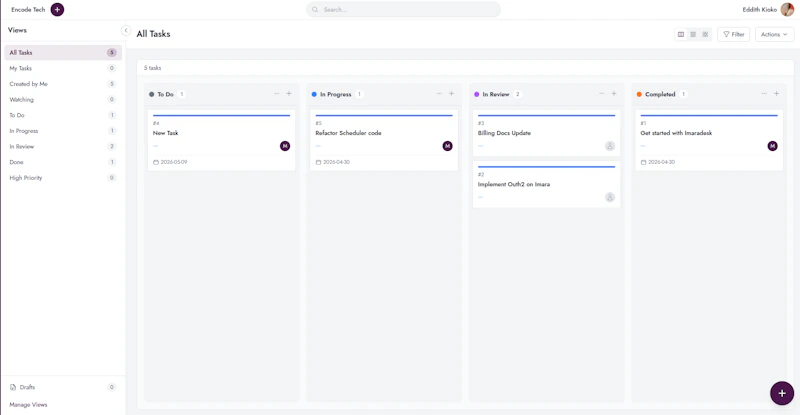Switch to list view layout icon
The height and width of the screenshot is (415, 800).
tap(693, 34)
